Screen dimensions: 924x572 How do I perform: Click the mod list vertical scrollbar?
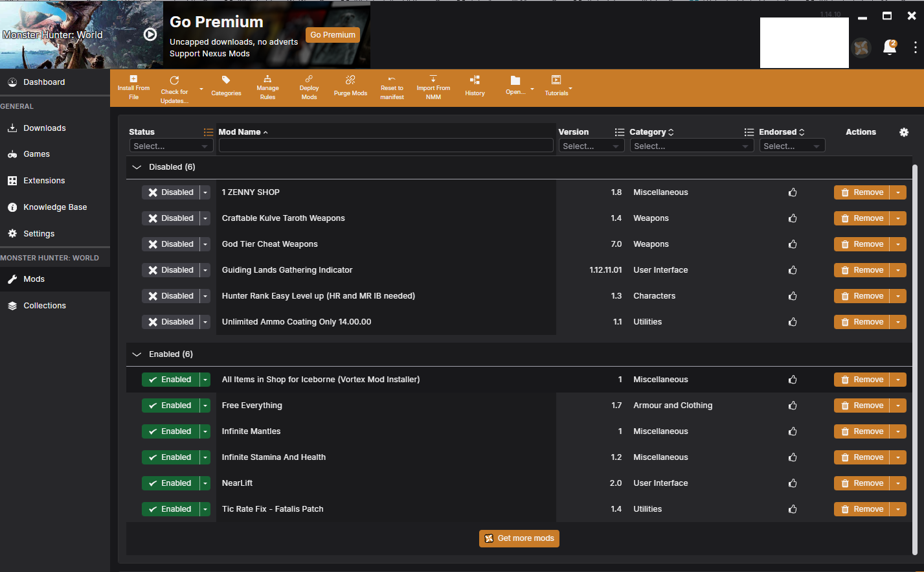pos(914,360)
